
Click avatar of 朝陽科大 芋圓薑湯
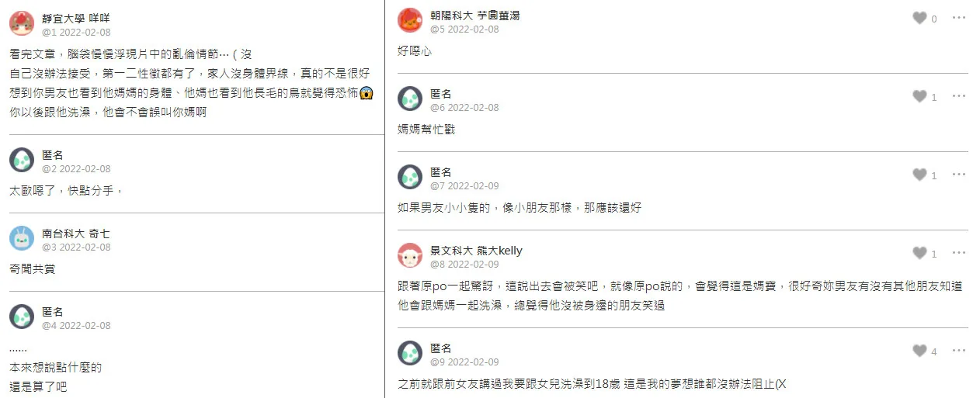click(410, 20)
